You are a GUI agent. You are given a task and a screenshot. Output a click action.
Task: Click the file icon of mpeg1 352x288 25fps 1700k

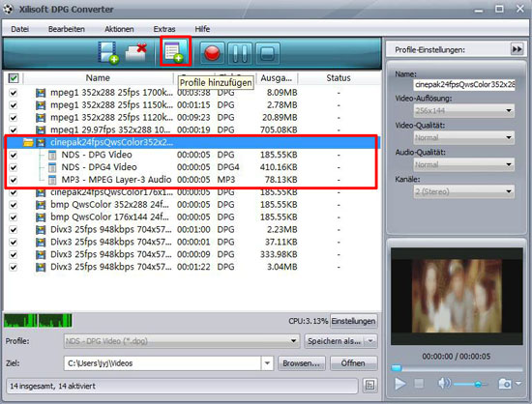41,93
